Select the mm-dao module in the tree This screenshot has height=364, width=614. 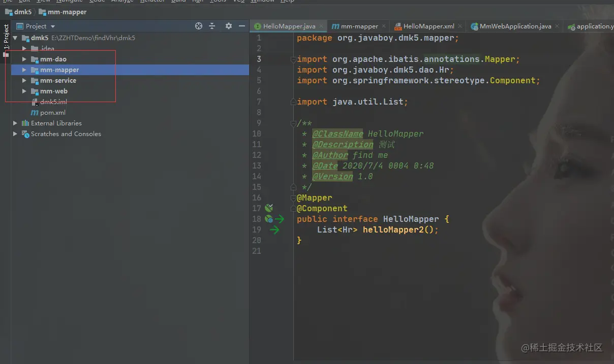pos(53,59)
